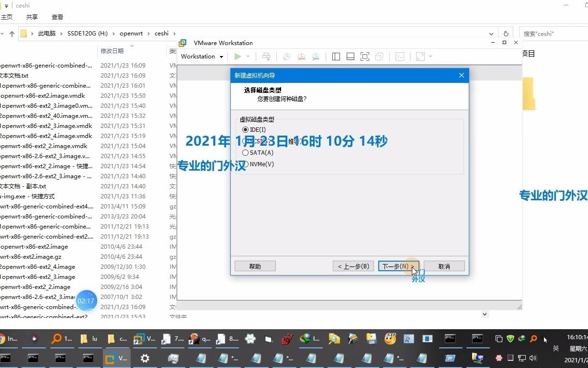Screen dimensions: 588x368
Task: Click the revert to snapshot icon
Action: tap(301, 57)
